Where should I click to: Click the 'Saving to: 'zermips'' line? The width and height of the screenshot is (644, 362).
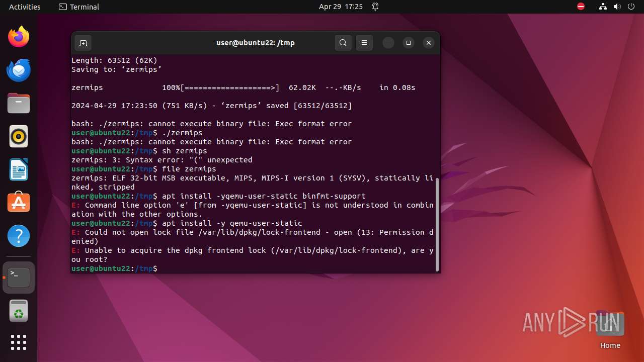point(117,69)
